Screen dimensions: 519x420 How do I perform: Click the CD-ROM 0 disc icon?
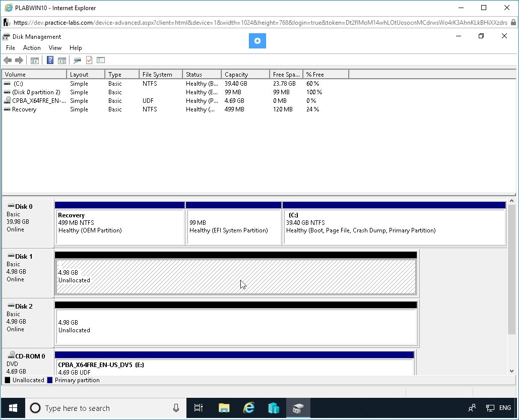click(11, 355)
